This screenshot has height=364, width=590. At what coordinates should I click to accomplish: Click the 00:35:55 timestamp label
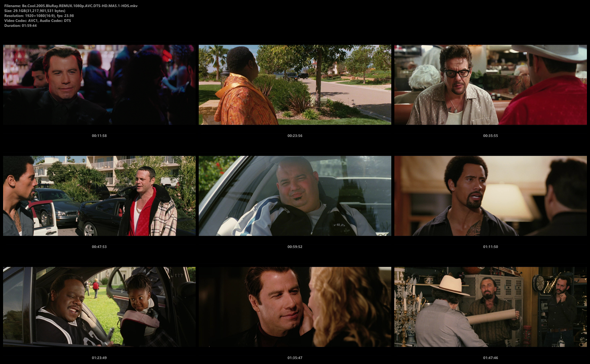pos(490,136)
